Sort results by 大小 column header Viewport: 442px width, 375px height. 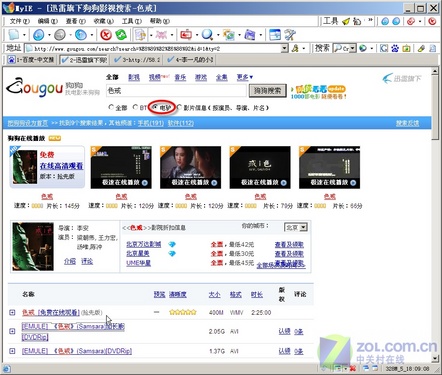pos(214,294)
